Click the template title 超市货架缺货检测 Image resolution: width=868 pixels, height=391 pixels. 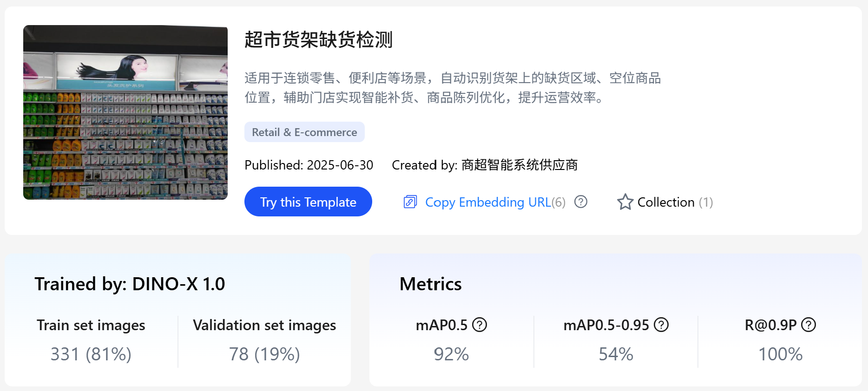point(319,39)
